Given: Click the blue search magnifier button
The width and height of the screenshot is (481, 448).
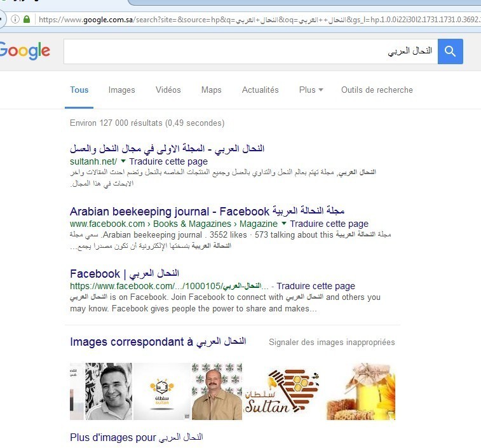Looking at the screenshot, I should point(450,51).
